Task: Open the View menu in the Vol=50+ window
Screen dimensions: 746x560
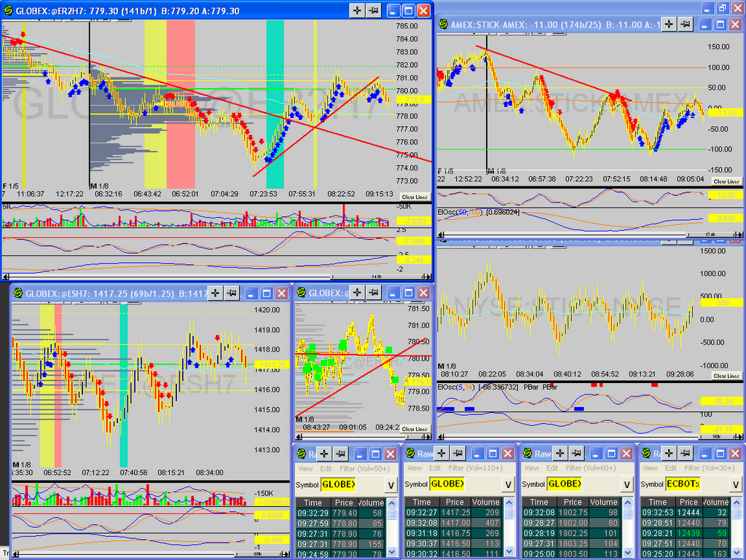Action: pos(305,468)
